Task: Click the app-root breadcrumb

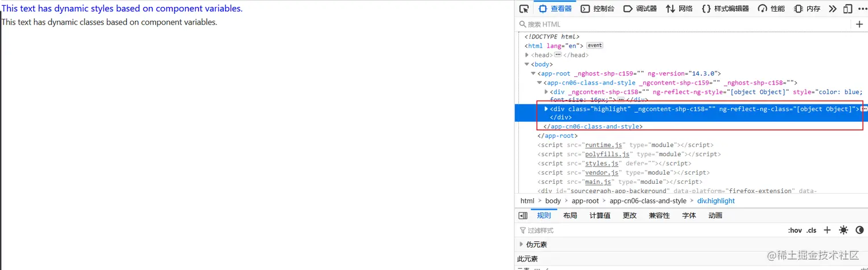Action: [585, 201]
